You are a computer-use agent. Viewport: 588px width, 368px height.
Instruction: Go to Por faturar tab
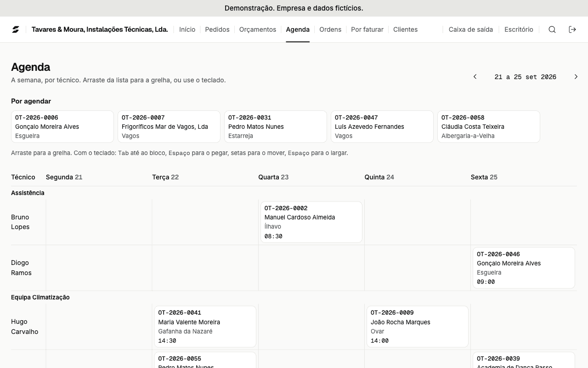pos(367,29)
